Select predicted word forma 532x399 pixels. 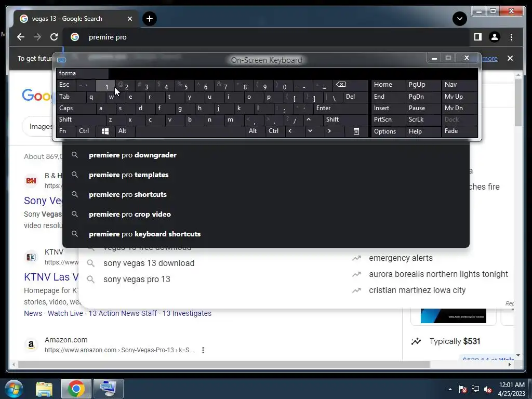pos(83,73)
